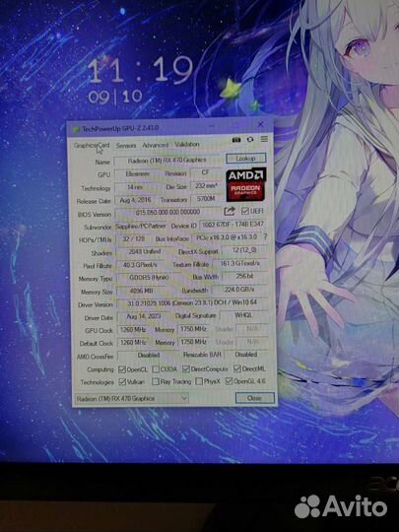Click the Revision value CF
Screen dimensions: 399x532
click(206, 172)
